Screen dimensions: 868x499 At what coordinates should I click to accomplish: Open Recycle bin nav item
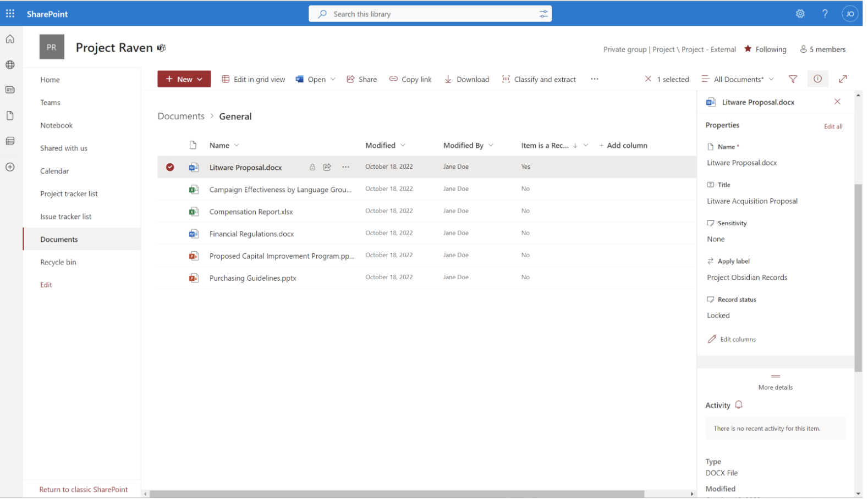click(58, 263)
